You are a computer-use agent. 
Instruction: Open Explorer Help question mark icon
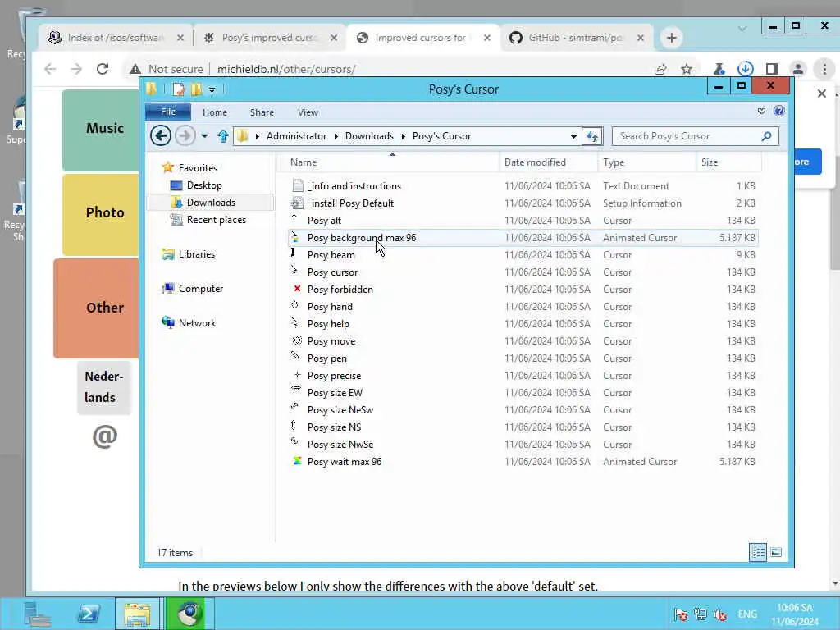tap(779, 112)
